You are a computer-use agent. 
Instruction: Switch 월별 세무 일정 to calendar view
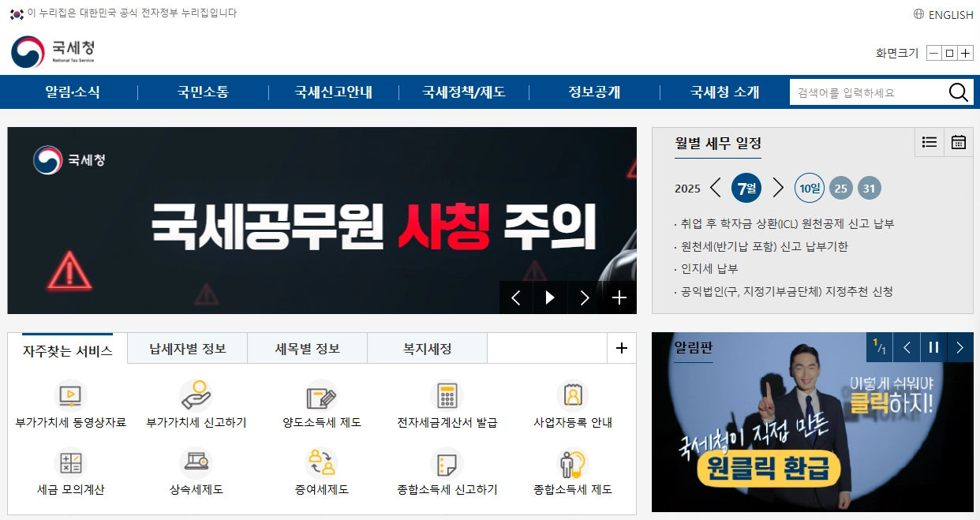pyautogui.click(x=958, y=142)
